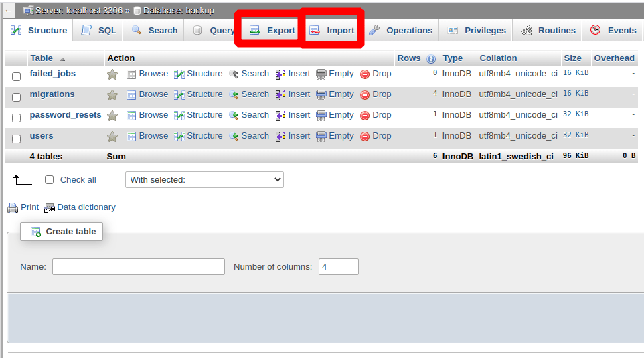
Task: Sort by Table column header arrow
Action: [x=62, y=59]
